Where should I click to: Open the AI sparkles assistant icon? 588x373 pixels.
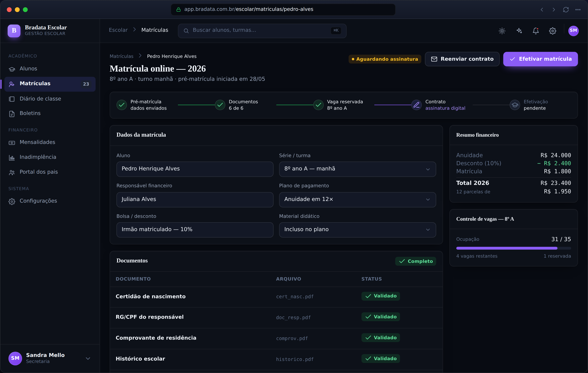(x=519, y=31)
